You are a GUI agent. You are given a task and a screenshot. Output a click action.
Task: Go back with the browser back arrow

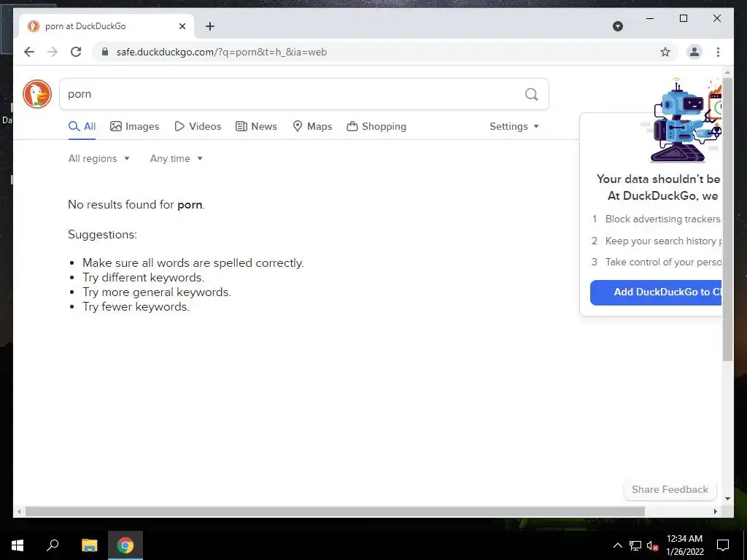pos(29,52)
